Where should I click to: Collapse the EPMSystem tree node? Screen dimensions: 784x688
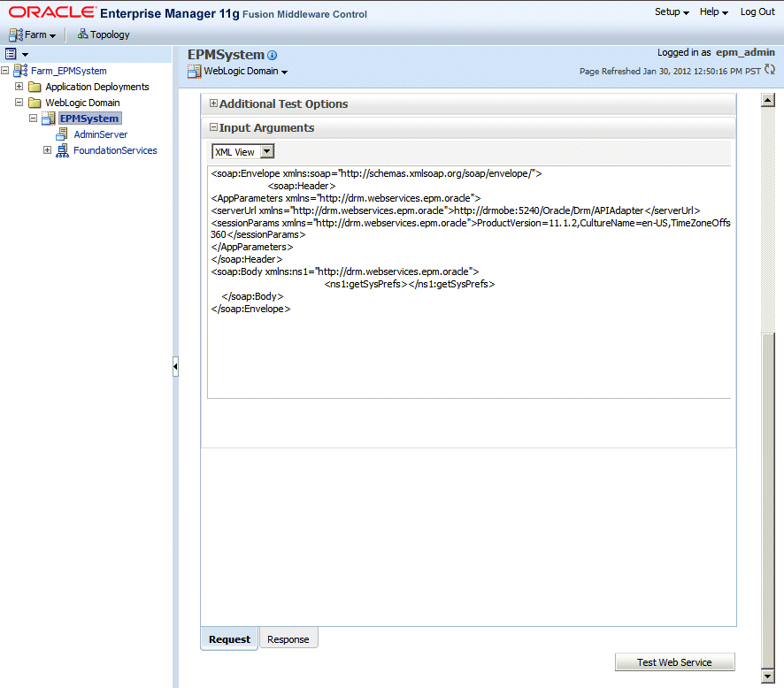(33, 118)
